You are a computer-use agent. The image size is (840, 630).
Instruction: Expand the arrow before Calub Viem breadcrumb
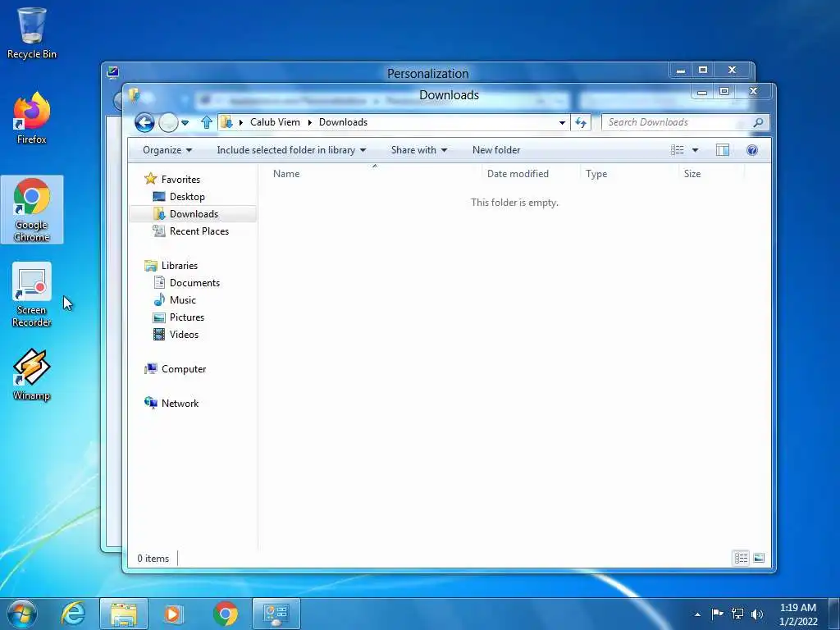point(240,123)
